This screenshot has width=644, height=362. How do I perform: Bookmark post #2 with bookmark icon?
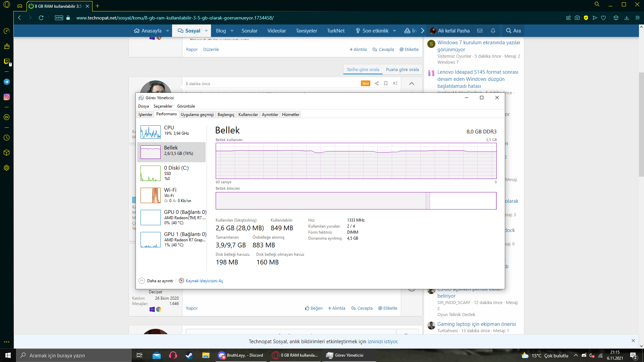(386, 83)
